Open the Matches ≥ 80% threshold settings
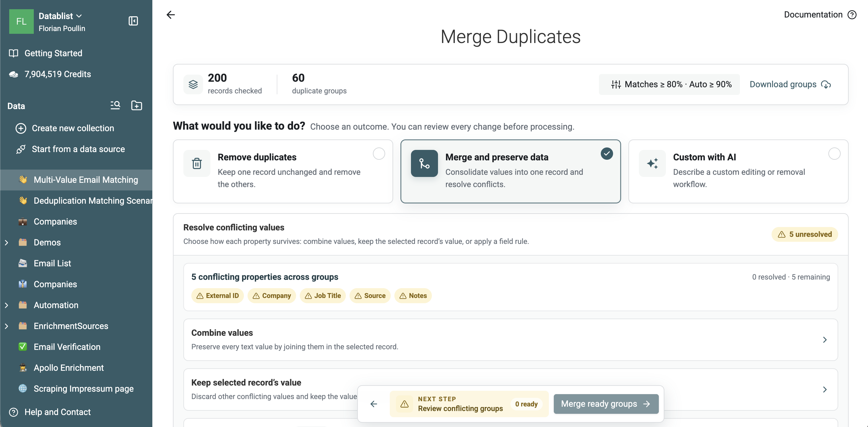 (669, 84)
